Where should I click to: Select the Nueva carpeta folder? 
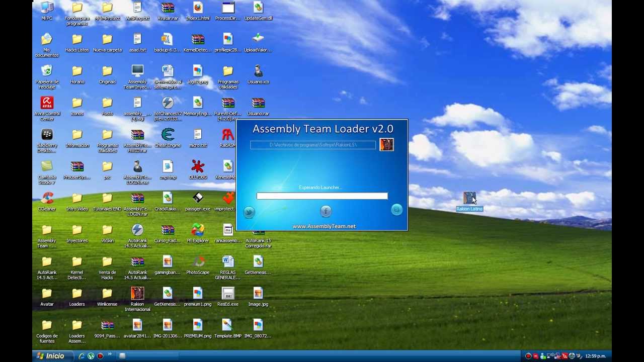[107, 43]
